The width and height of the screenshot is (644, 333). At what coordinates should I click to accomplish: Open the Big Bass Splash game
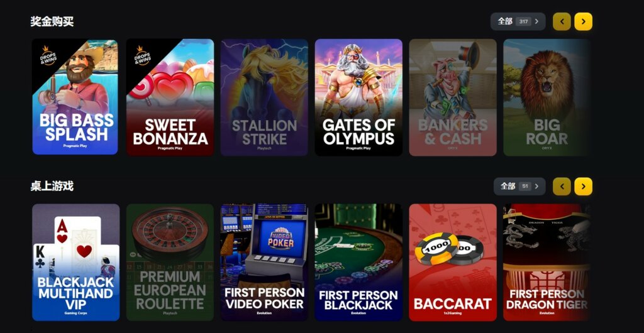point(75,97)
